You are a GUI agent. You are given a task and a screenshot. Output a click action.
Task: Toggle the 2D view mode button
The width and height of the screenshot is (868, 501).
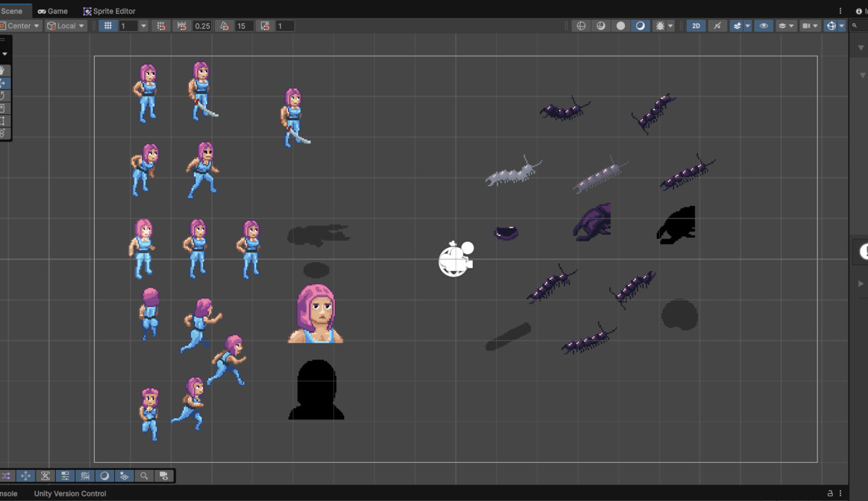click(x=696, y=26)
